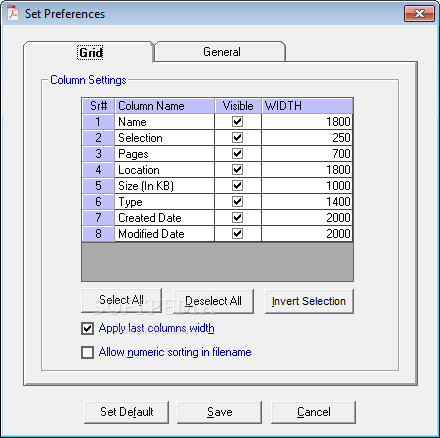Click the Column Name header
The width and height of the screenshot is (440, 438).
(165, 106)
